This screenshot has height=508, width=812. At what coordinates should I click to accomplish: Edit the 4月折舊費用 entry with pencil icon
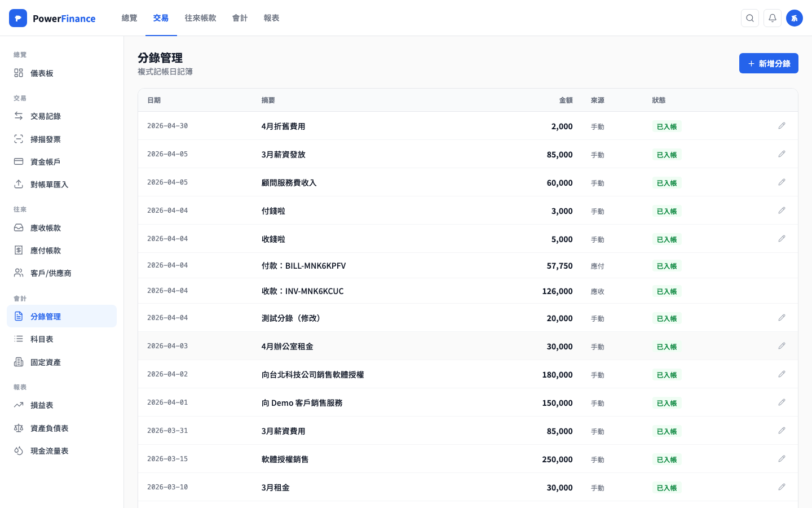[782, 125]
